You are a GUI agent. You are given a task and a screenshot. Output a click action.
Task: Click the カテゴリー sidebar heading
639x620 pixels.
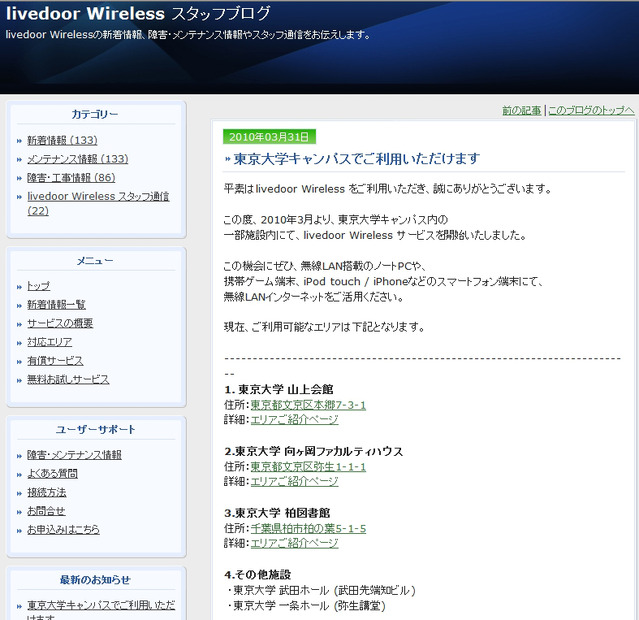pyautogui.click(x=95, y=114)
